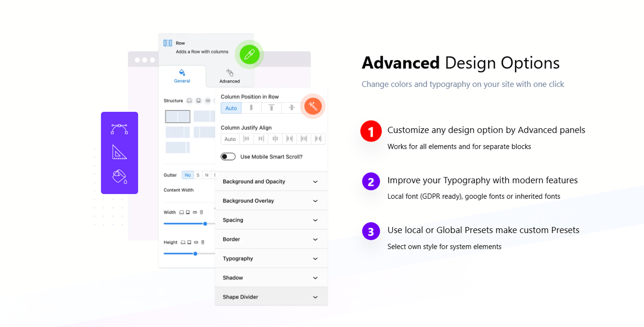Select Auto under Column Justify Align
Screen dimensions: 644x327
(230, 139)
